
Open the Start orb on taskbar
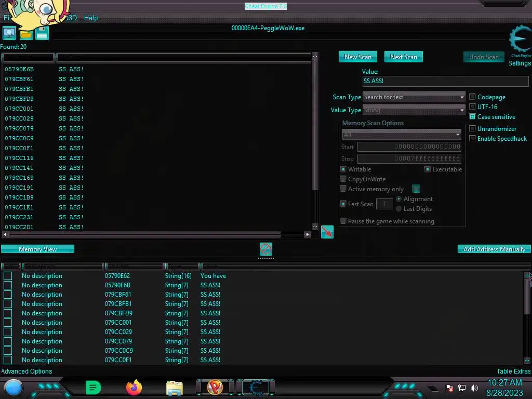14,388
